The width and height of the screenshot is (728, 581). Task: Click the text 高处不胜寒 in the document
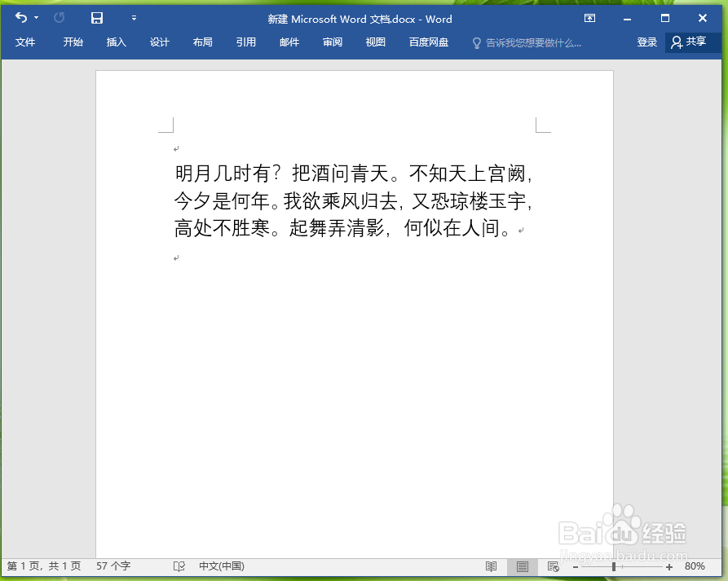222,228
